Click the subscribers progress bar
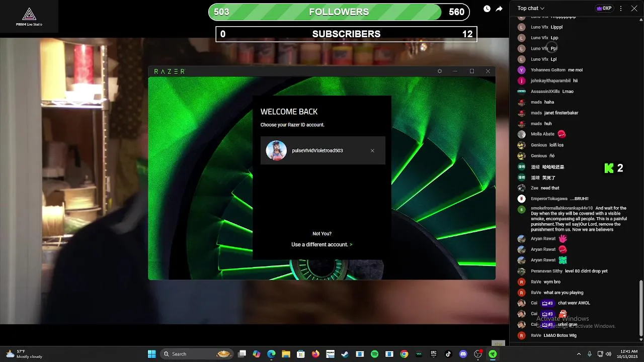The height and width of the screenshot is (362, 644). (346, 34)
